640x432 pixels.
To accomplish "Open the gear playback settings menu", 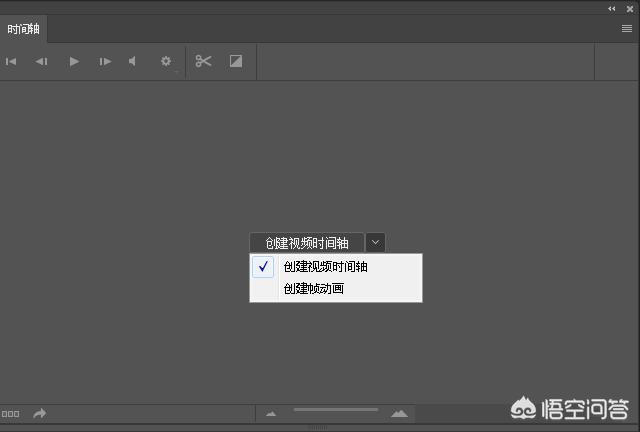I will point(166,62).
